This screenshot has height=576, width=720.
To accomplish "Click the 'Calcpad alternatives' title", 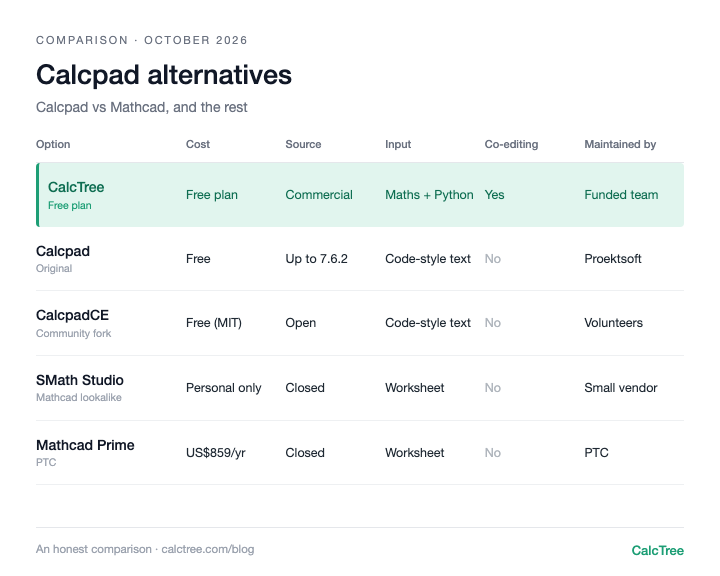I will point(163,75).
